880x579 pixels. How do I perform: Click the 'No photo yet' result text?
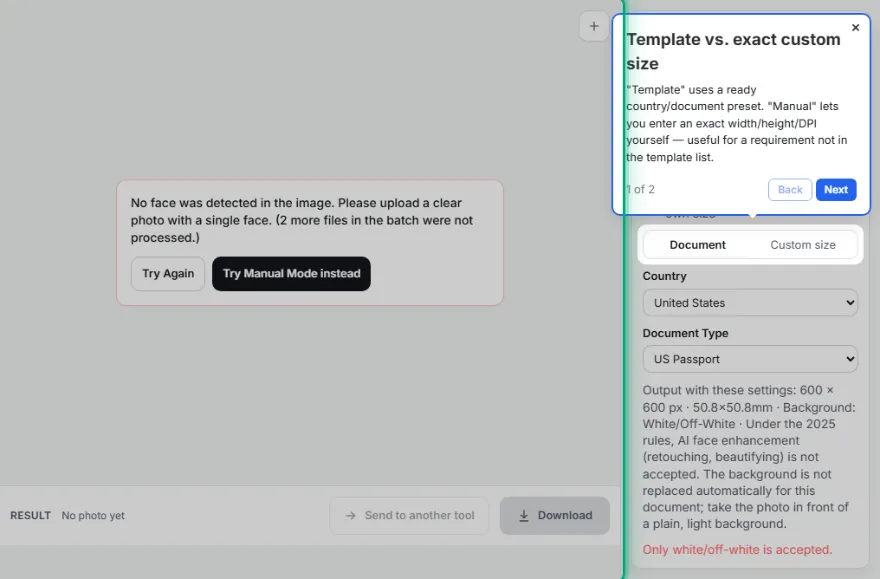(93, 516)
